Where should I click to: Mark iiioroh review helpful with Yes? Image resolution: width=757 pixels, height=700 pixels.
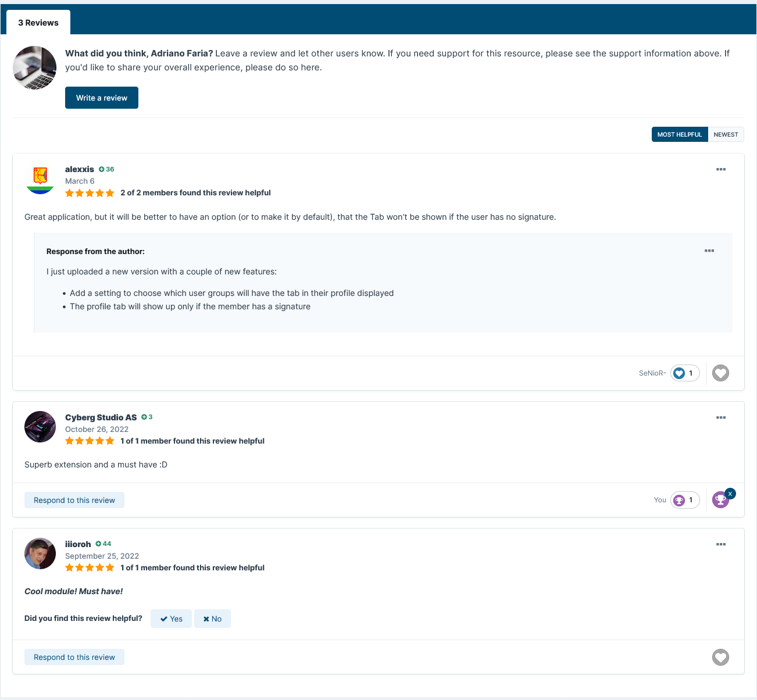171,619
